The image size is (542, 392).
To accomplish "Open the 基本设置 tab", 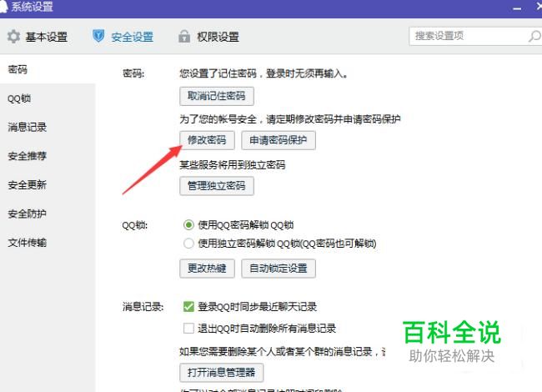I will coord(38,37).
